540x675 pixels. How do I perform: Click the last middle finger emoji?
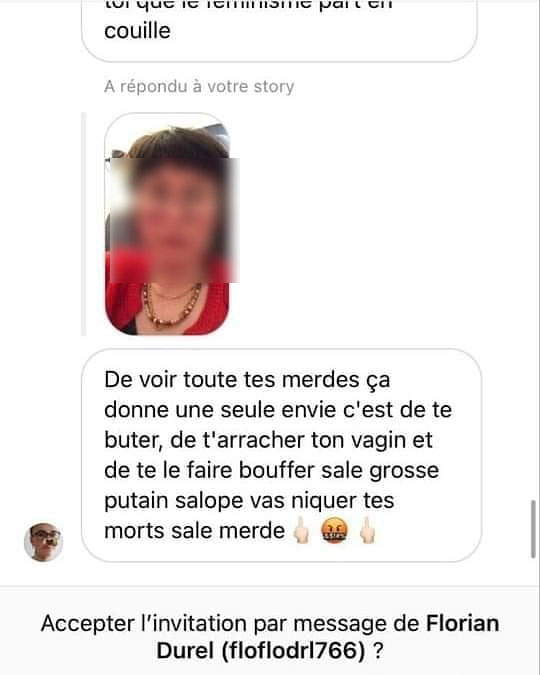pos(367,531)
